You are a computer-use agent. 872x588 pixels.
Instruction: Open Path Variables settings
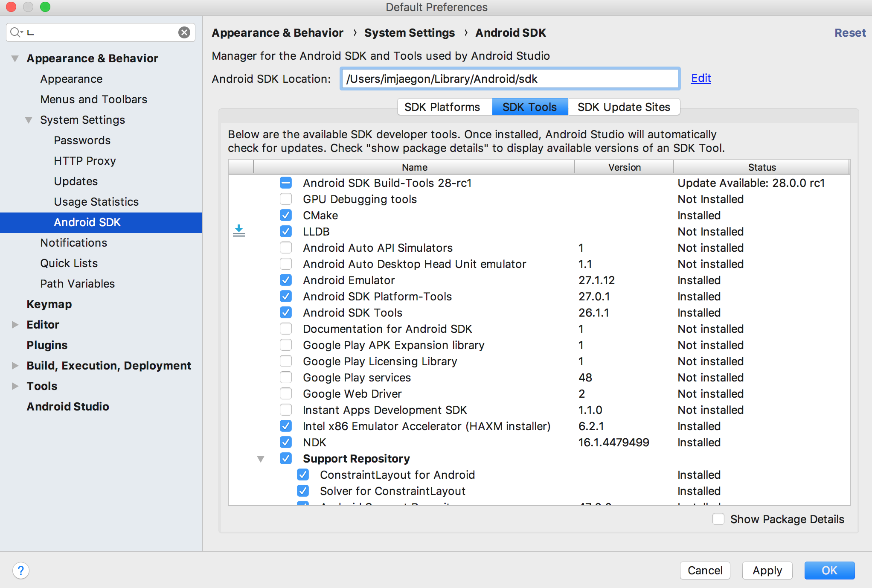click(x=77, y=284)
